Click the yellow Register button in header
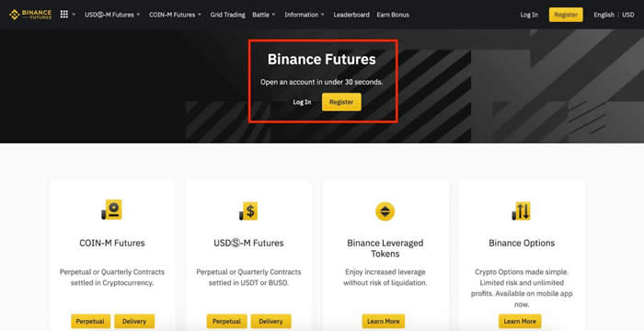Screen dimensions: 644x331 [x=566, y=15]
